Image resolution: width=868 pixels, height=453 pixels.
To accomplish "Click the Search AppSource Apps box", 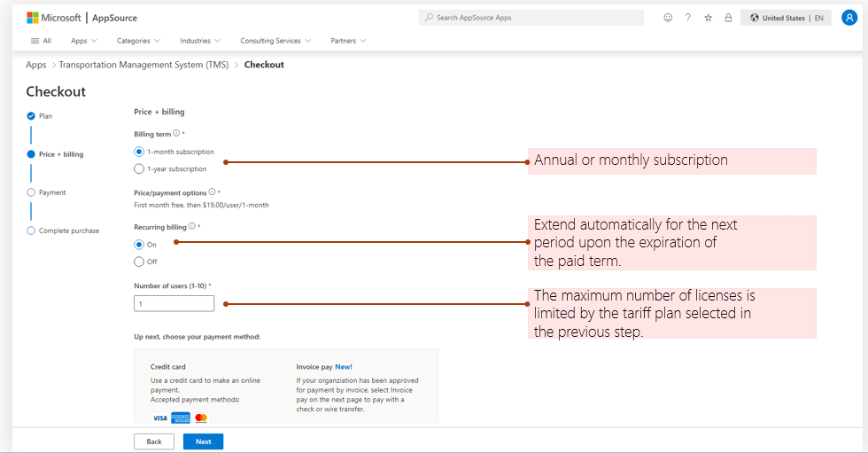I will pyautogui.click(x=531, y=18).
